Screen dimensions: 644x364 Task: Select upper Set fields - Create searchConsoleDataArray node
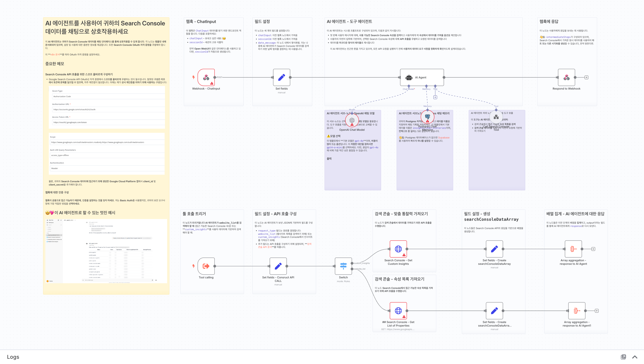(x=494, y=249)
